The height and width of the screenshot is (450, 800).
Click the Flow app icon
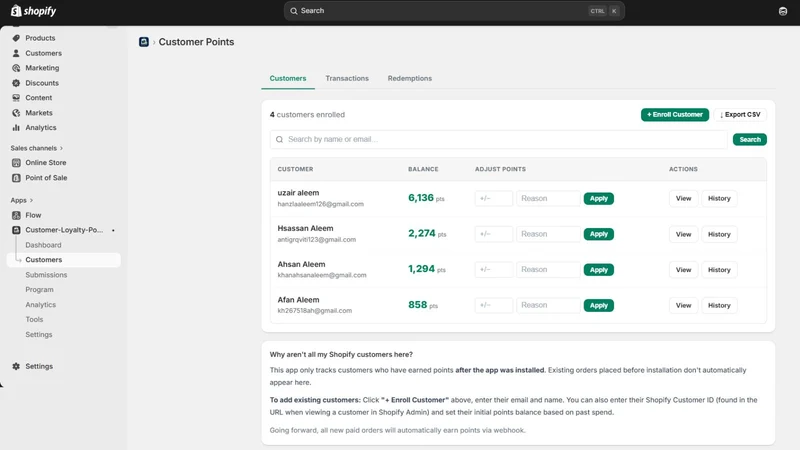tap(16, 215)
